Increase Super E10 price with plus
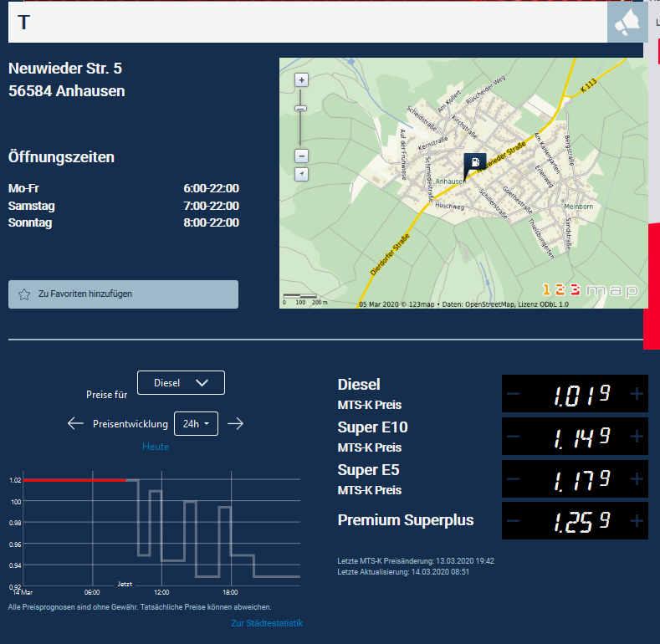Image resolution: width=660 pixels, height=644 pixels. coord(637,437)
